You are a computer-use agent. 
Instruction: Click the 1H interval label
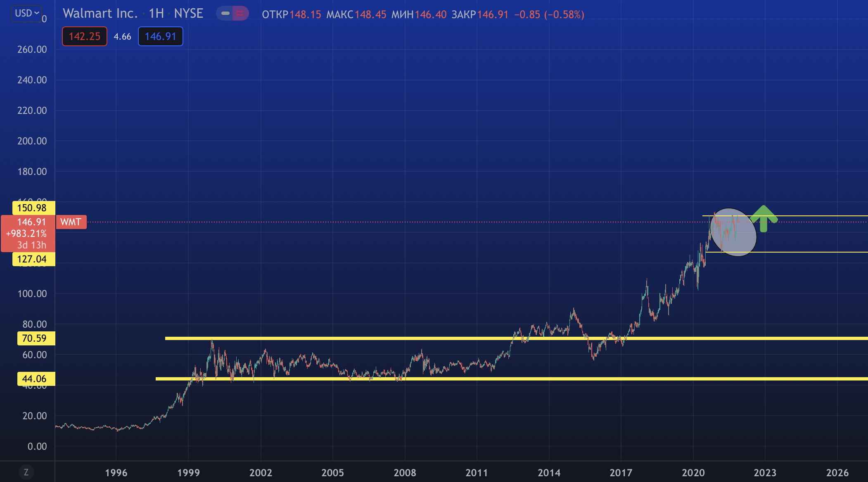(157, 13)
